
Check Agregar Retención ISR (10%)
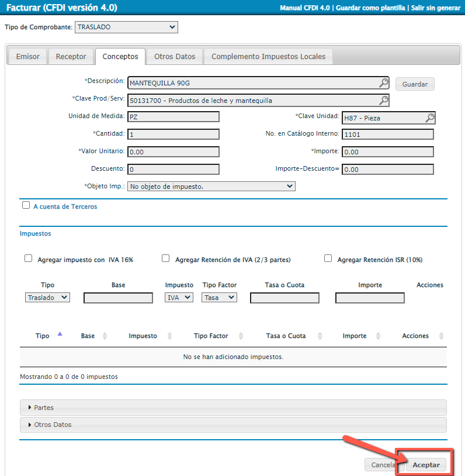(x=328, y=258)
